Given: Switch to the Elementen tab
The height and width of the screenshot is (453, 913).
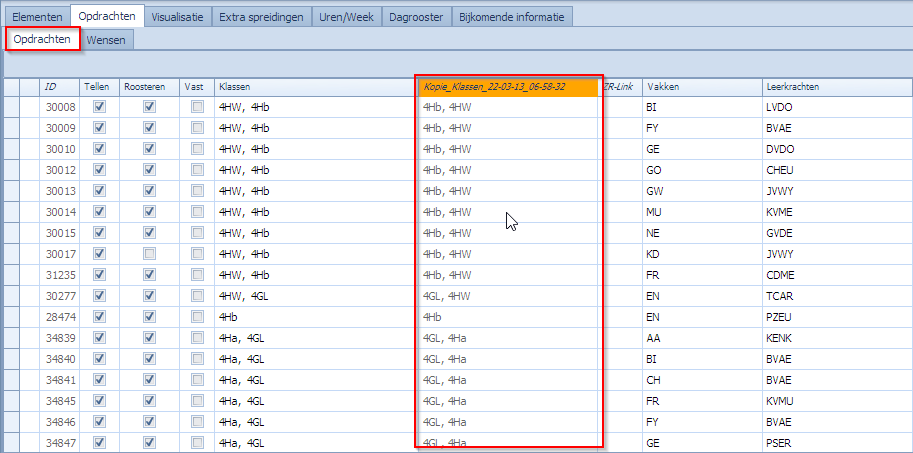Looking at the screenshot, I should (x=38, y=17).
